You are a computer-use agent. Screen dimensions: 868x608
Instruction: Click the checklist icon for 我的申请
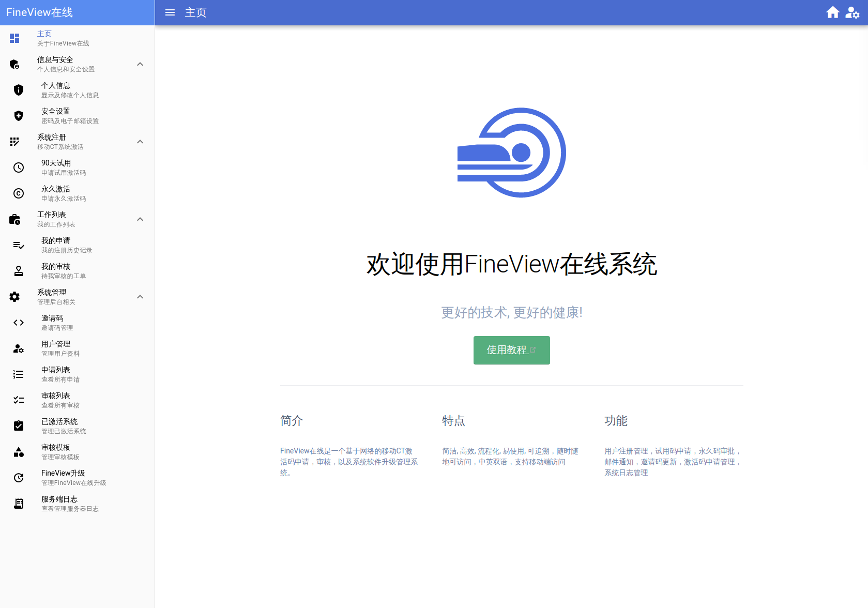coord(19,245)
